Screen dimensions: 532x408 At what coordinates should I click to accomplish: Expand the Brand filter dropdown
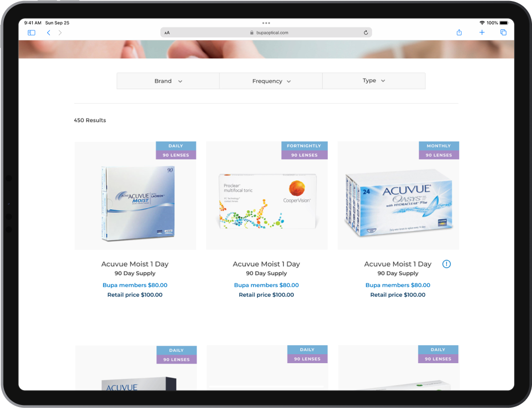point(168,81)
